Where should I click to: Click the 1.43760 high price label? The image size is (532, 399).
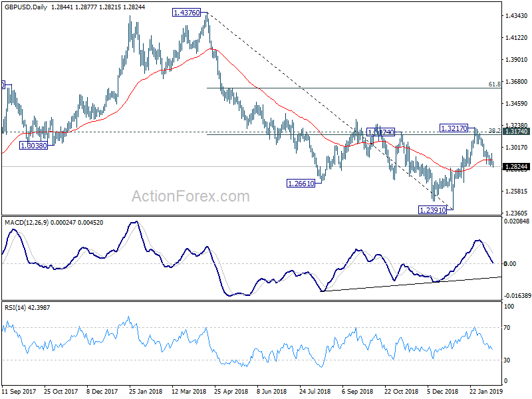187,13
